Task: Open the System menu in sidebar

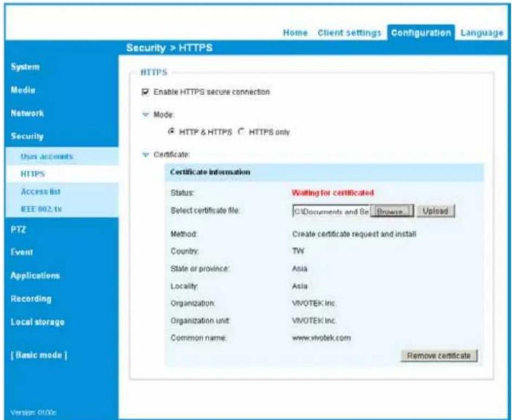Action: click(25, 67)
